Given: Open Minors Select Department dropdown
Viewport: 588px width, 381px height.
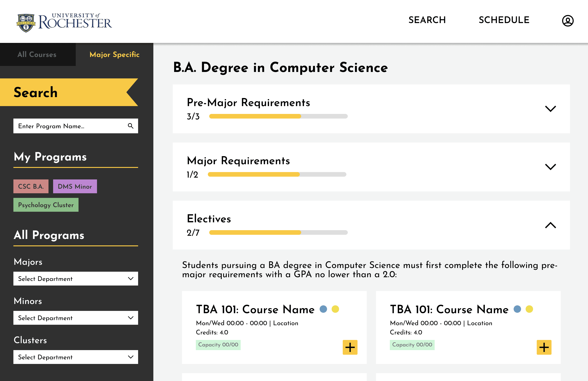Looking at the screenshot, I should (76, 318).
